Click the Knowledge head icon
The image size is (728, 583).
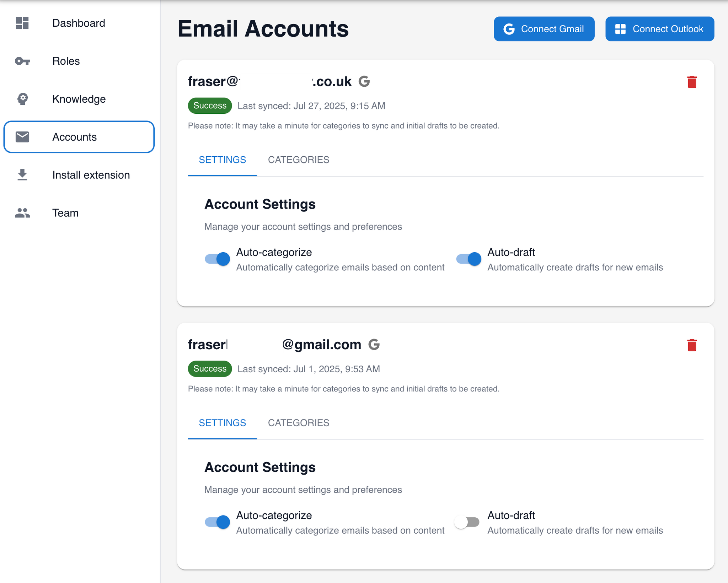(22, 99)
